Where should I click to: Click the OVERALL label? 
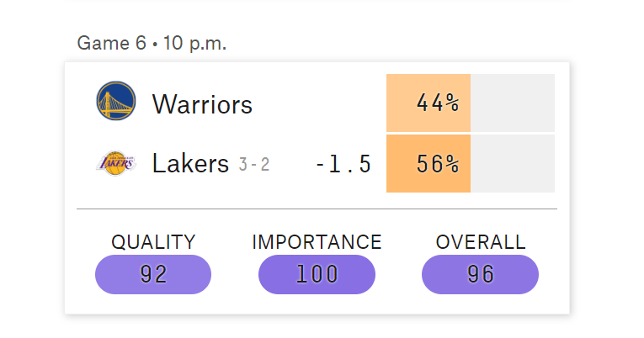(481, 242)
